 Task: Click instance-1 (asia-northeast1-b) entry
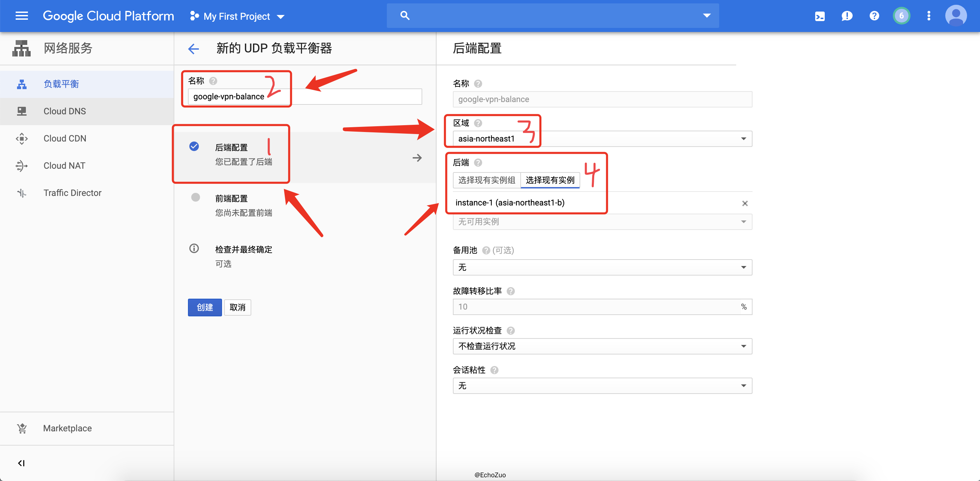(x=510, y=202)
